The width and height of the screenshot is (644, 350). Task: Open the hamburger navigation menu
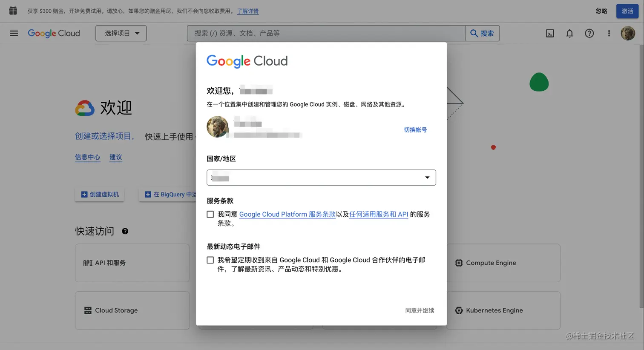pos(14,33)
